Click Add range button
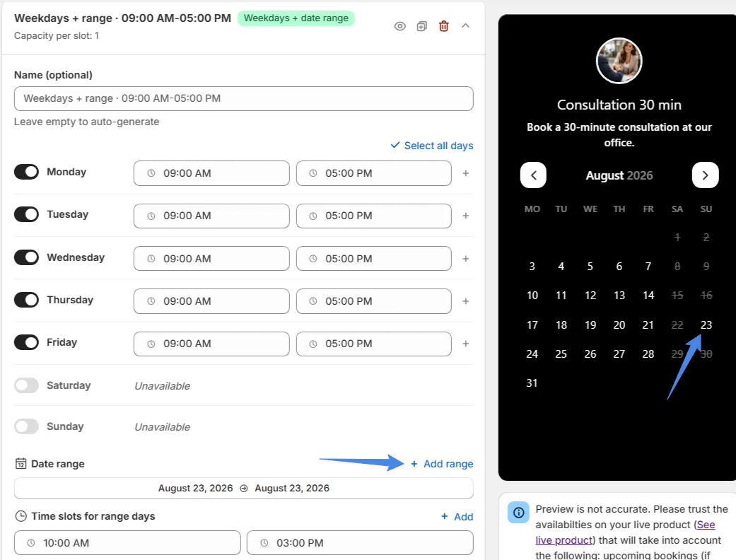This screenshot has width=736, height=560. [442, 464]
